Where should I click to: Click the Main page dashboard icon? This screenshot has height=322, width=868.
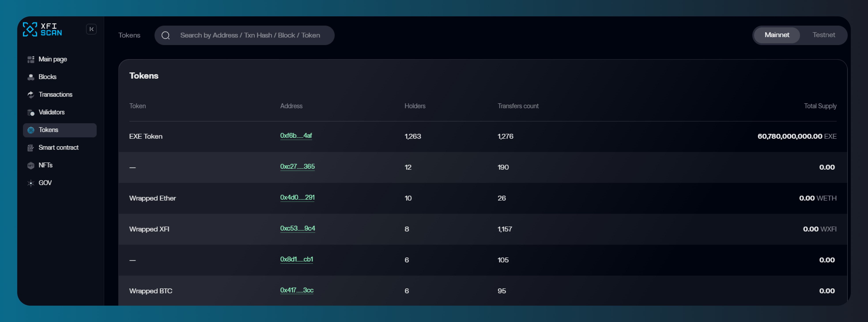31,59
